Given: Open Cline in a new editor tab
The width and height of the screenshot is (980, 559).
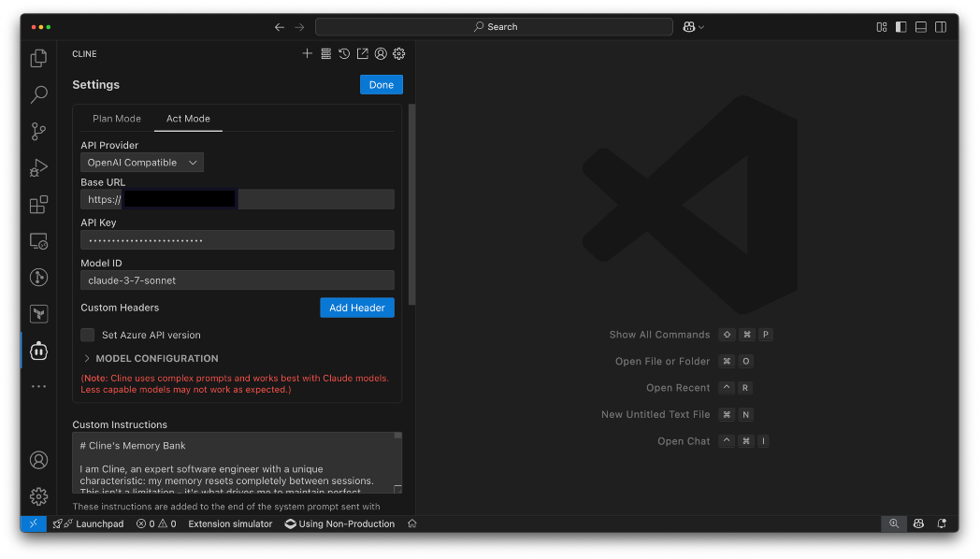Looking at the screenshot, I should pyautogui.click(x=363, y=53).
